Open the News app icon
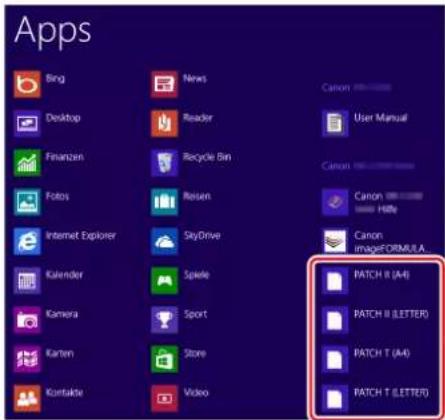Viewport: 445px width, 420px height. point(164,84)
